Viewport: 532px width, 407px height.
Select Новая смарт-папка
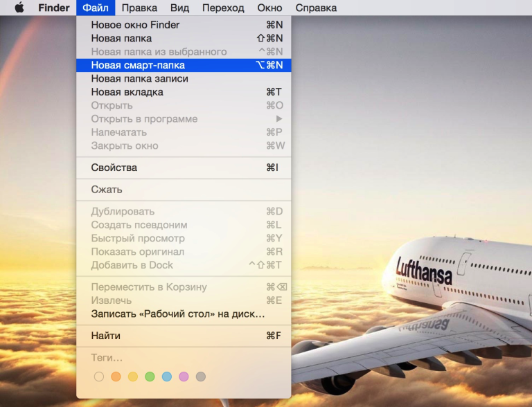[184, 65]
